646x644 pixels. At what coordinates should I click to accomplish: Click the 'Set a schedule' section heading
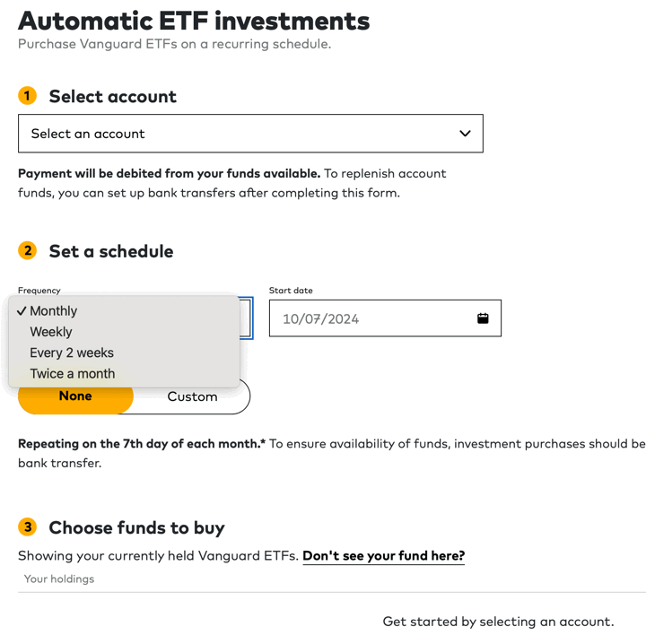(111, 251)
